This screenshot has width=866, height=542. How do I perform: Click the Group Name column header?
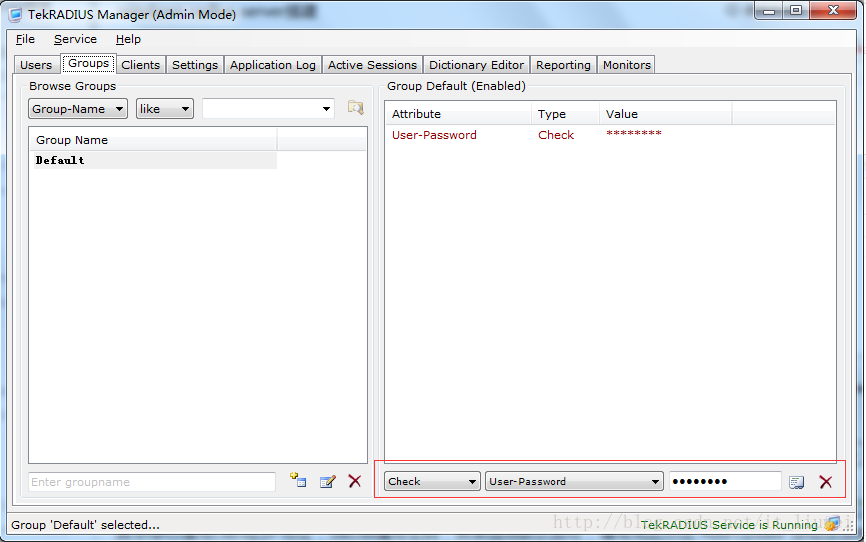point(154,140)
